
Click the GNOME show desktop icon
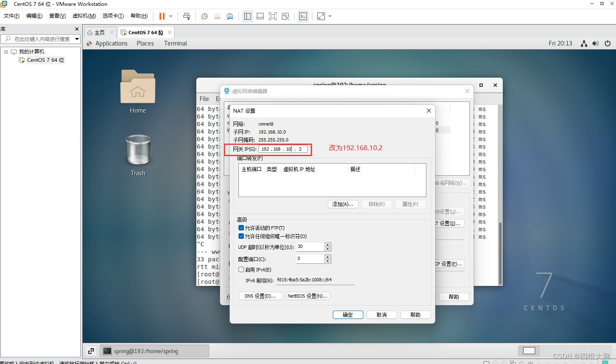91,351
